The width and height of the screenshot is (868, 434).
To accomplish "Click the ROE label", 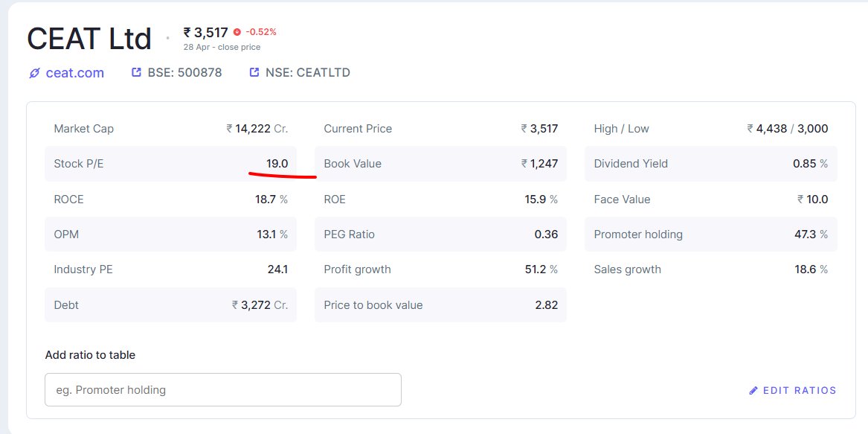I will [335, 199].
